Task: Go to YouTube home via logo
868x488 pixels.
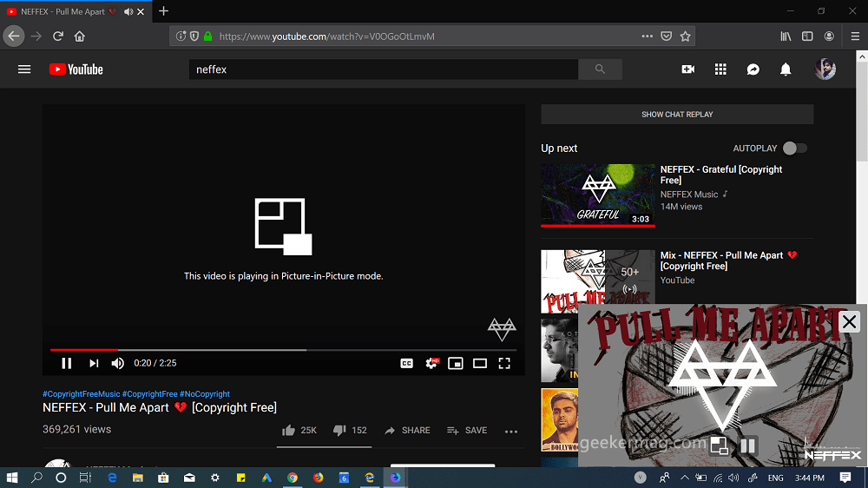Action: point(76,69)
